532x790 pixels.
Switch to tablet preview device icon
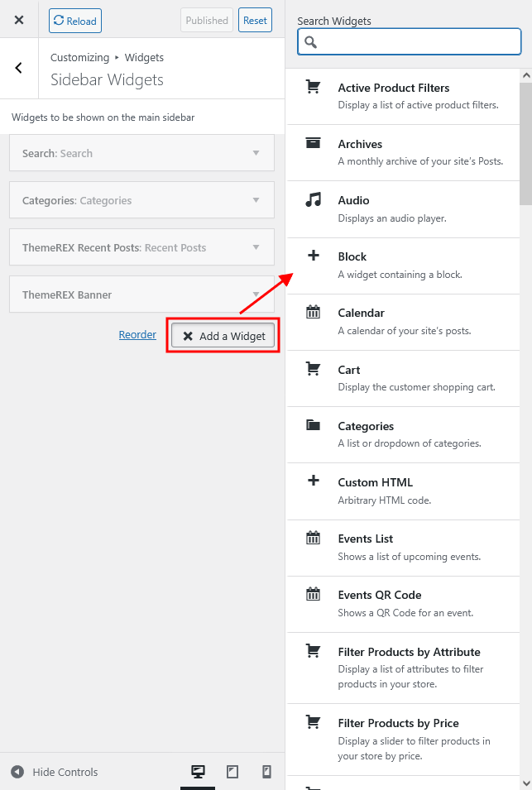pos(232,771)
